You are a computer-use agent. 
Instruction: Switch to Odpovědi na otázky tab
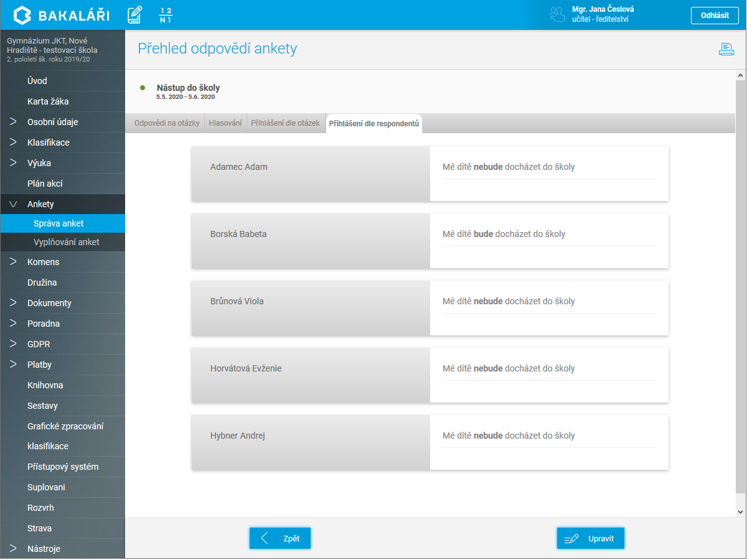tap(167, 123)
